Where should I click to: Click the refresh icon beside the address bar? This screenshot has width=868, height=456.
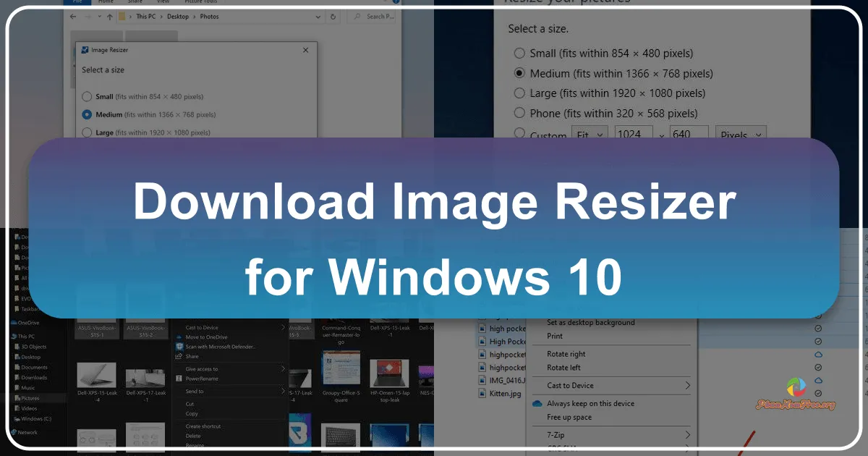tap(332, 17)
